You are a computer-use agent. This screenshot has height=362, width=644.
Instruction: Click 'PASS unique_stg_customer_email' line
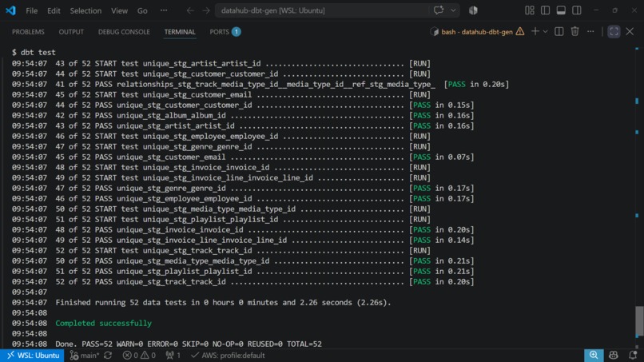click(243, 157)
